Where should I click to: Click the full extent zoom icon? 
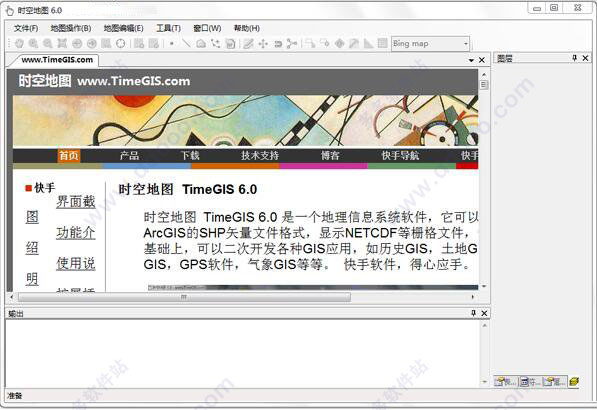(62, 44)
